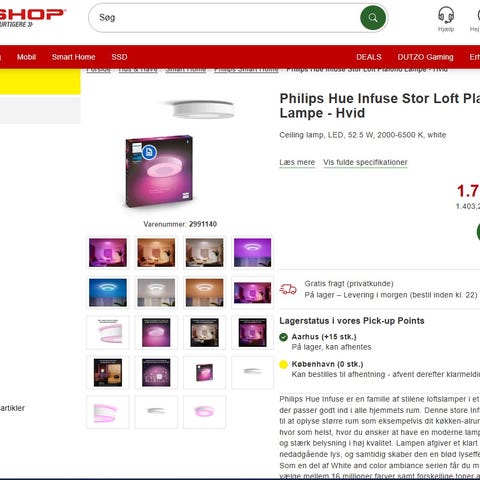The height and width of the screenshot is (480, 480).
Task: Click the yellow København stock indicator
Action: pyautogui.click(x=283, y=364)
